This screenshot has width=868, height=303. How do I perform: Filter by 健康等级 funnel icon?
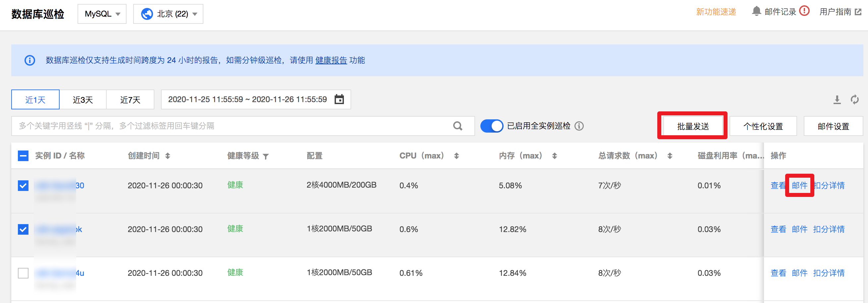266,156
